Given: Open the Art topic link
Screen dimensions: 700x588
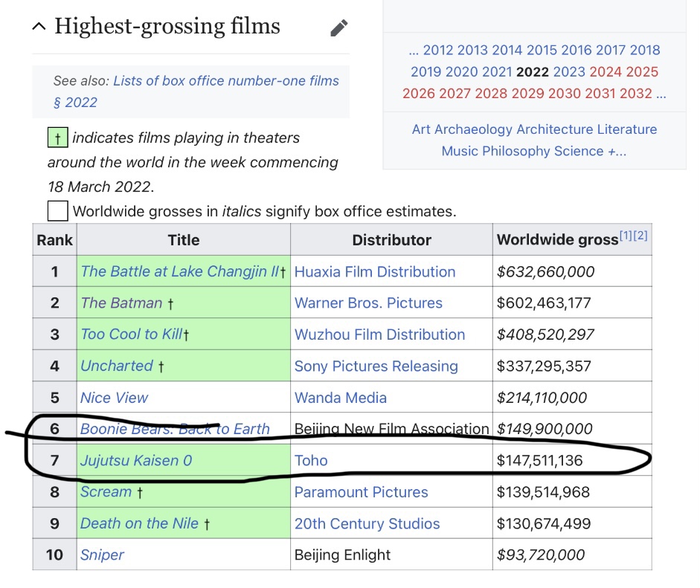Looking at the screenshot, I should click(421, 129).
